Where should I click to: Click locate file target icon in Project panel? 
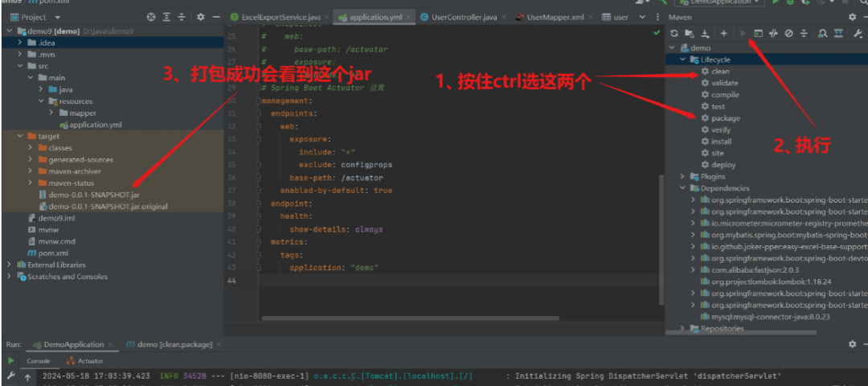[x=151, y=17]
